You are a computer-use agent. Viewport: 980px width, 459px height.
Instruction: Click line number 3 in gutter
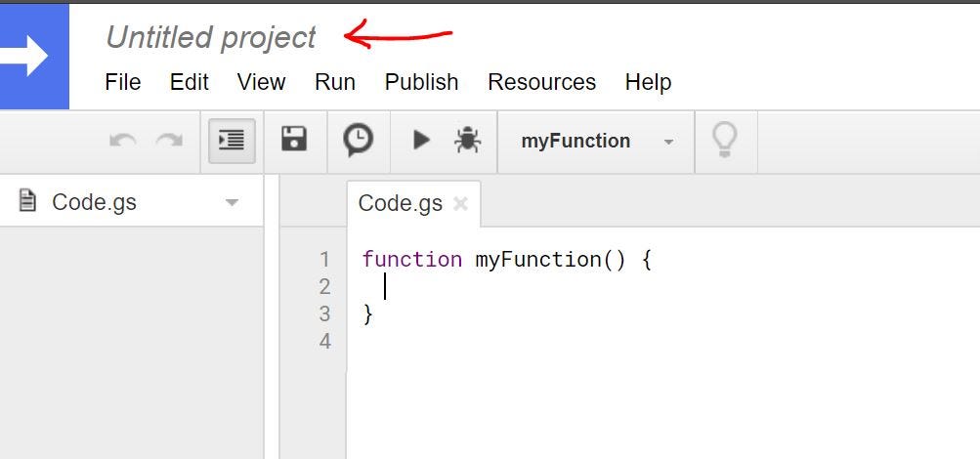click(x=324, y=313)
